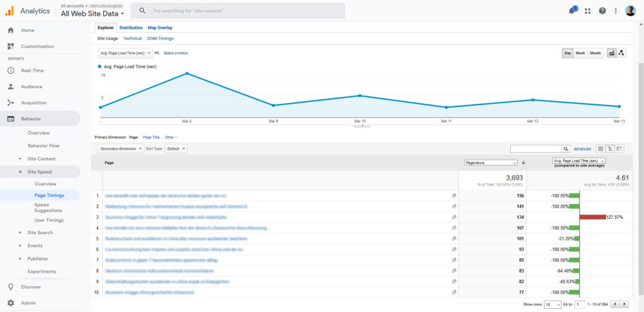
Task: Open the Other primary dimension dropdown
Action: click(171, 137)
